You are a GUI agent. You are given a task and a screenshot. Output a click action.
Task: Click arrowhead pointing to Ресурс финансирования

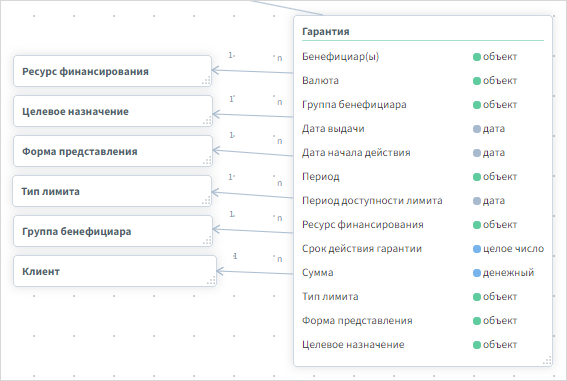[216, 70]
